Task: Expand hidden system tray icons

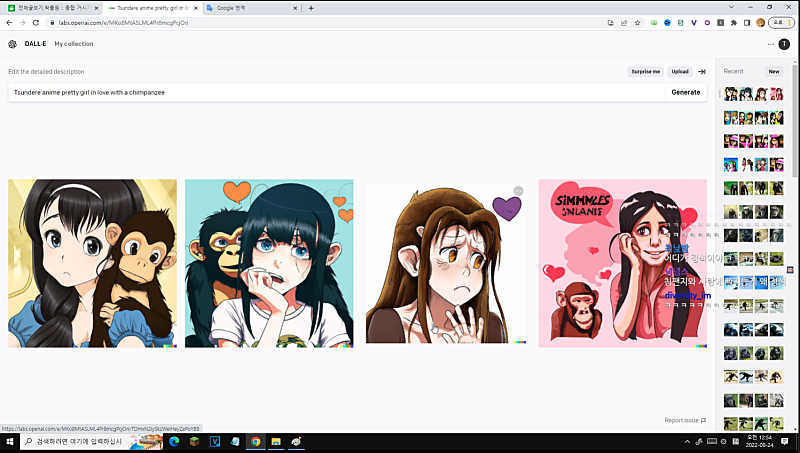Action: 687,441
